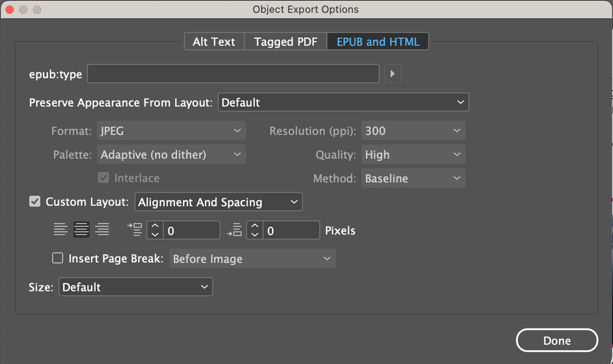Image resolution: width=613 pixels, height=364 pixels.
Task: Open the Preserve Appearance From Layout dropdown
Action: click(343, 103)
